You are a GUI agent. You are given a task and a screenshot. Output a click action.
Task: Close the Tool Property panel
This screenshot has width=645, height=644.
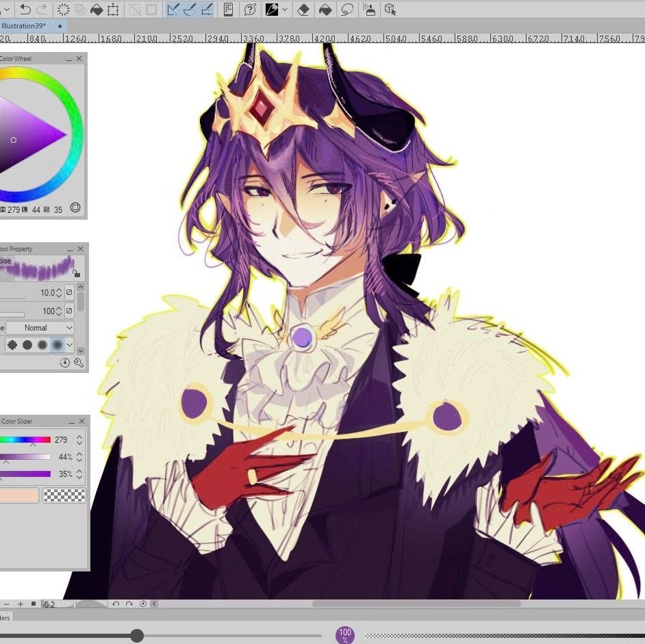point(81,249)
